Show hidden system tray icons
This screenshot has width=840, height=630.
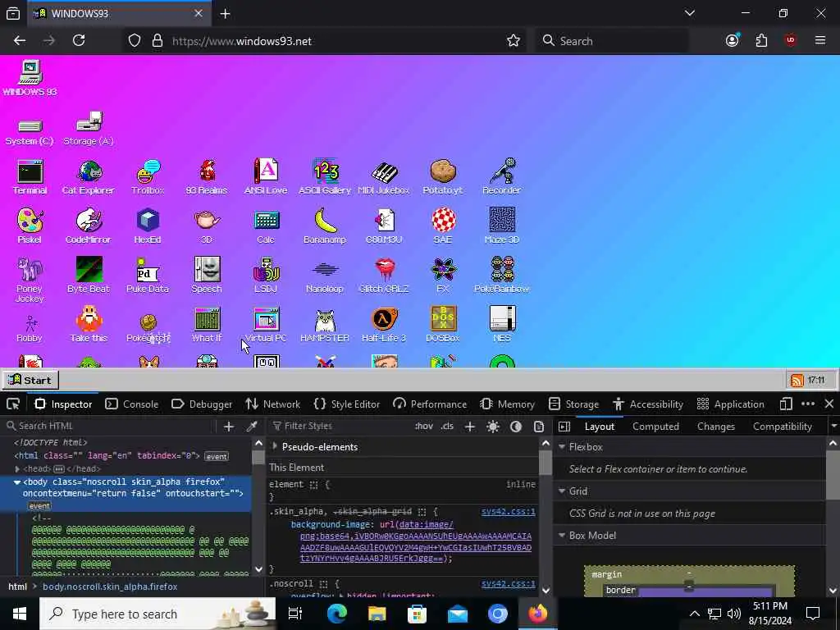(x=694, y=614)
